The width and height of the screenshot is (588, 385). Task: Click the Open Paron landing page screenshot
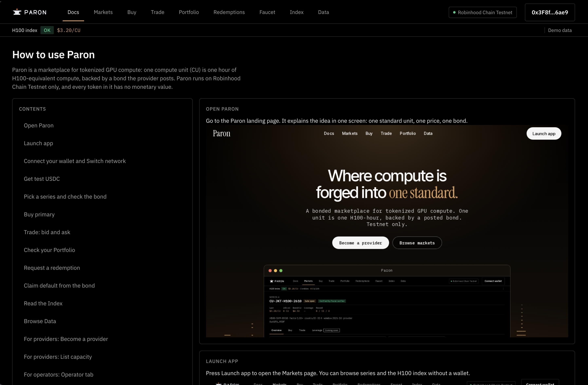[387, 231]
